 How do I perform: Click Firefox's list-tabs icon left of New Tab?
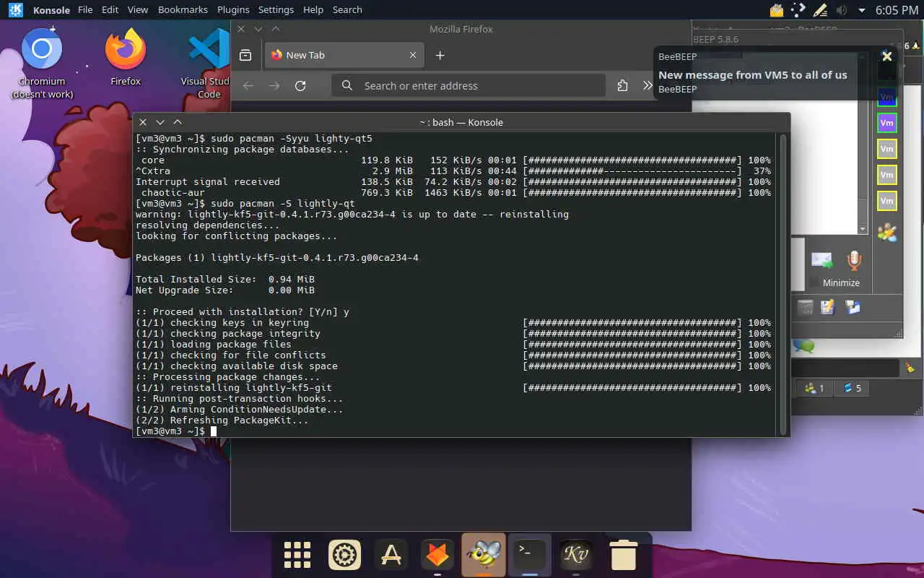[245, 55]
